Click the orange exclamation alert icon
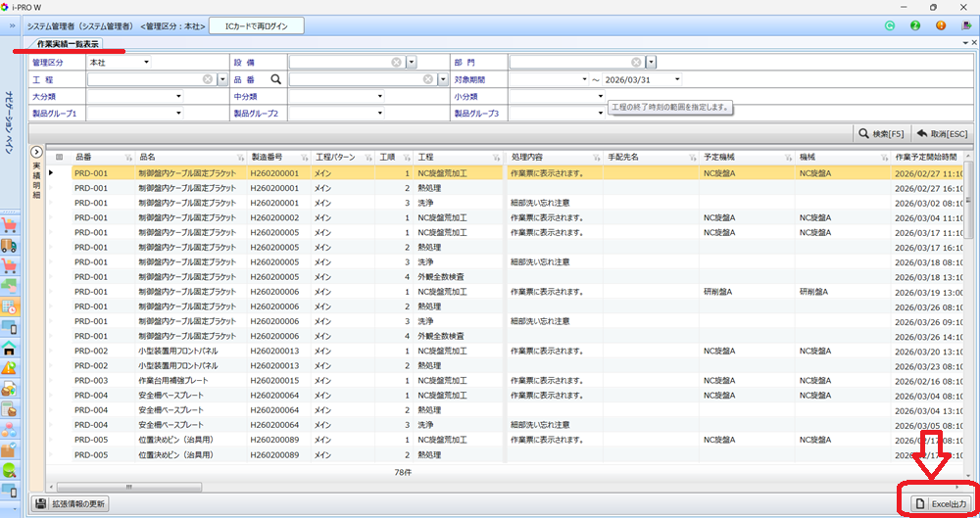Image resolution: width=980 pixels, height=518 pixels. pos(941,25)
